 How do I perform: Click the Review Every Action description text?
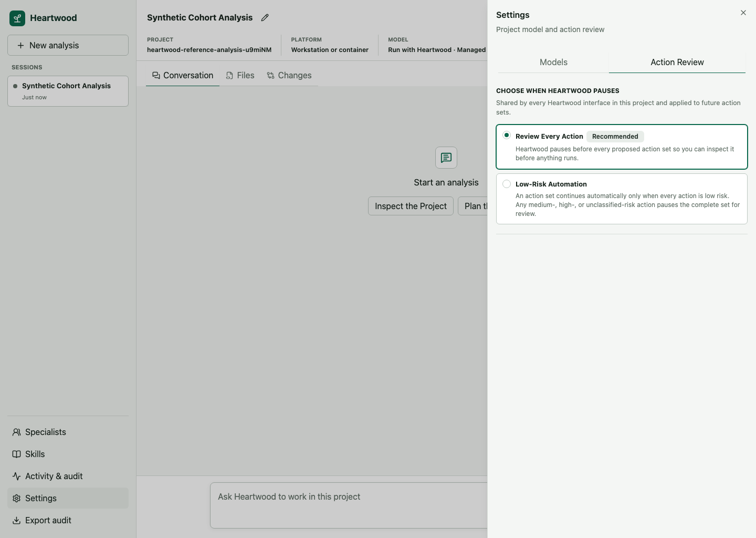625,153
